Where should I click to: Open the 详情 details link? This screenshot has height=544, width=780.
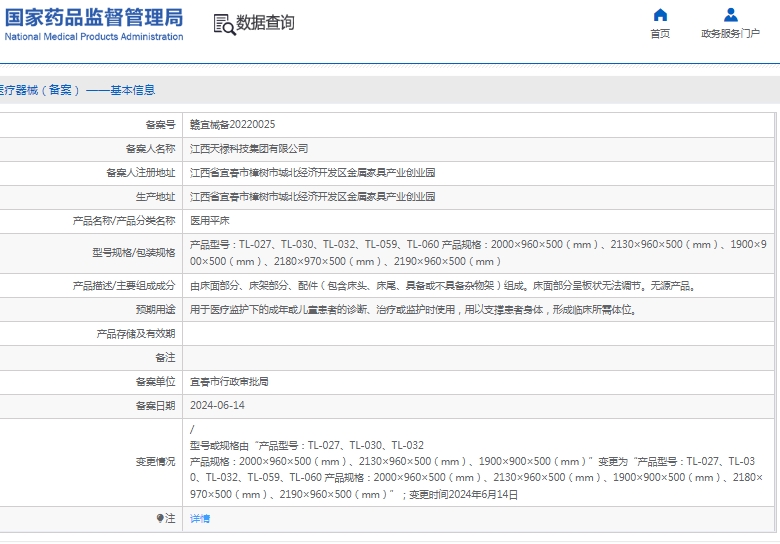[x=200, y=519]
